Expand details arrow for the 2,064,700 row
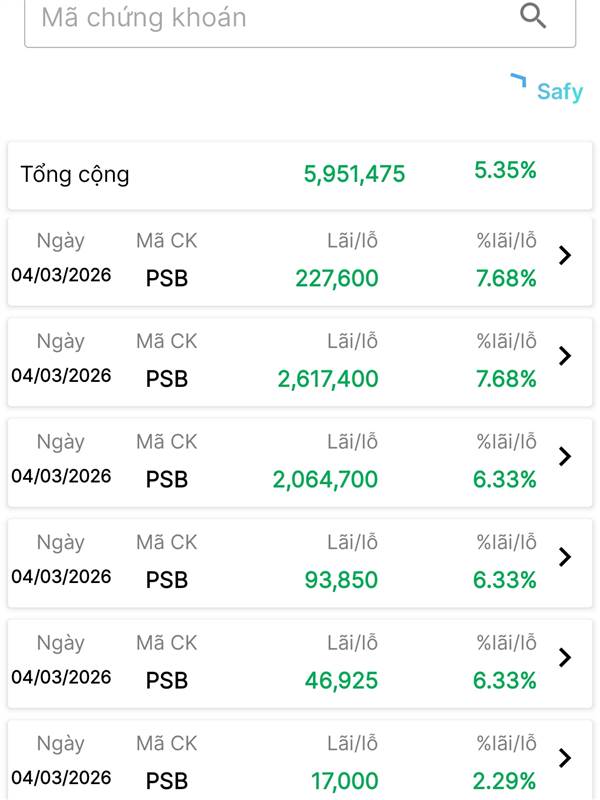The height and width of the screenshot is (800, 600). pos(565,457)
